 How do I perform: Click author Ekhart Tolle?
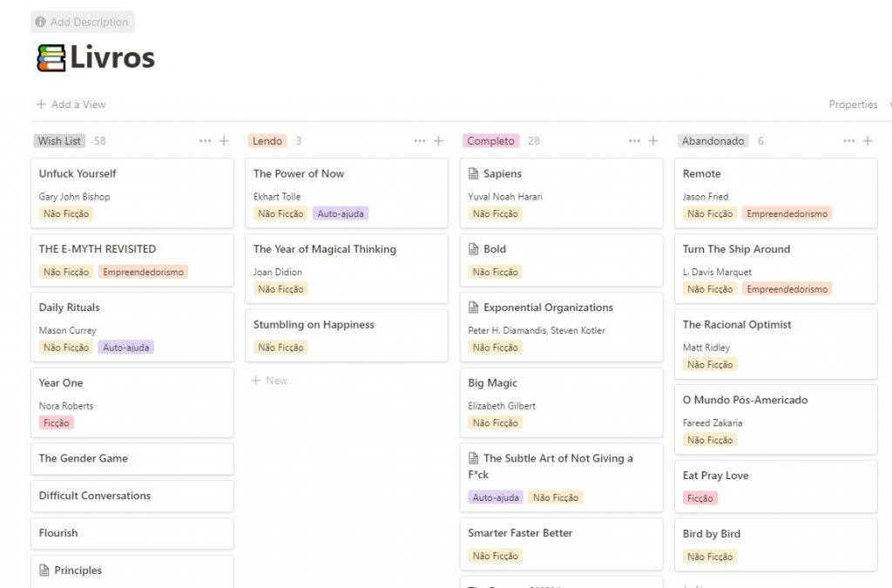pyautogui.click(x=277, y=197)
